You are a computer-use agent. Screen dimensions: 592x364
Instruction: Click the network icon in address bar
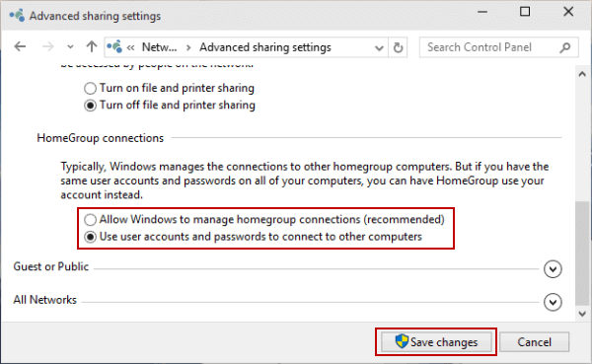(x=114, y=46)
